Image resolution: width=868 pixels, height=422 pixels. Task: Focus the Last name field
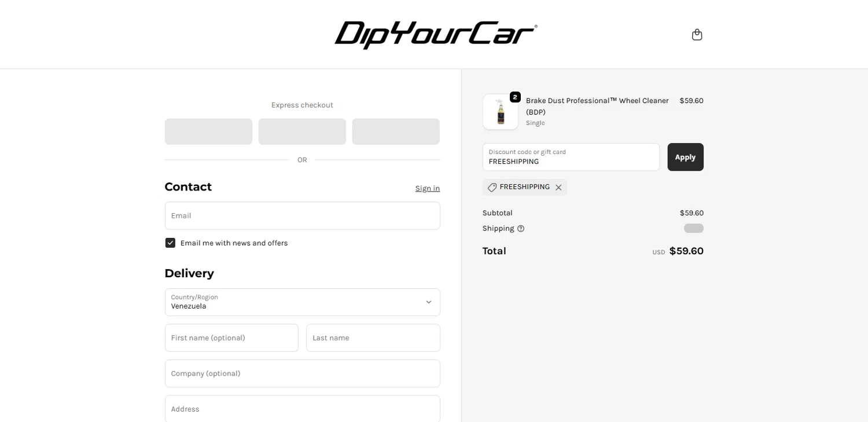pyautogui.click(x=373, y=337)
